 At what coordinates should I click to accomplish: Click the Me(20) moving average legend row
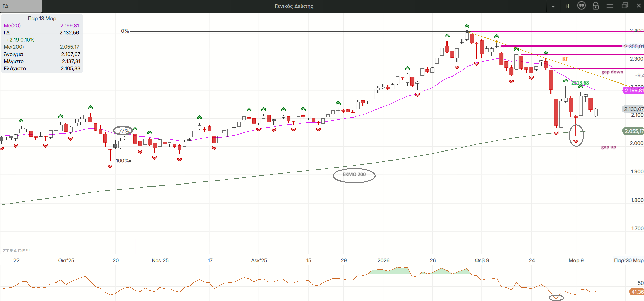tap(41, 26)
